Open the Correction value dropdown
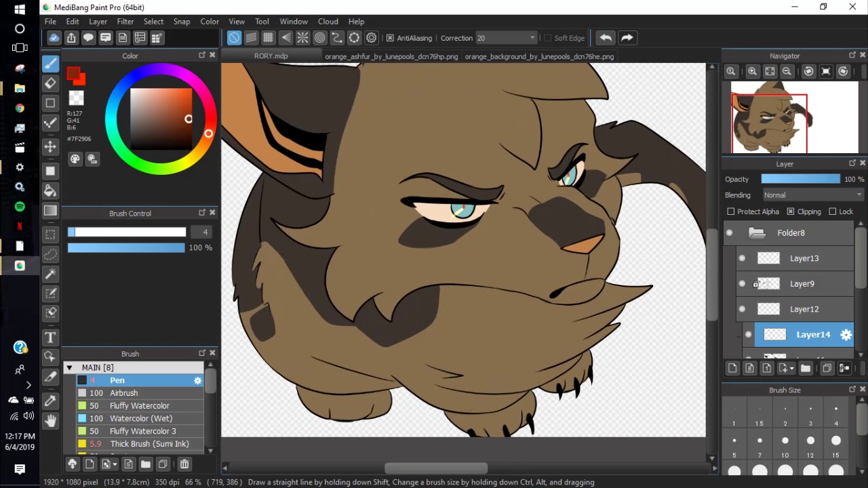The image size is (868, 488). point(507,38)
